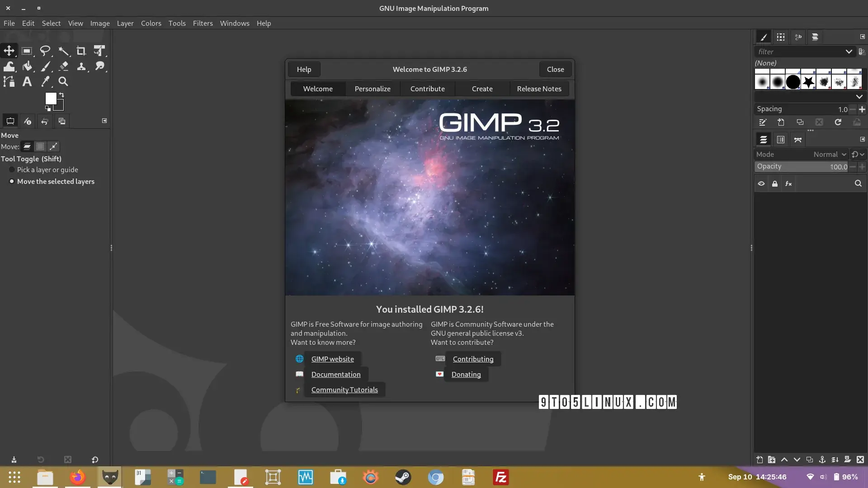The image size is (868, 488).
Task: Select the Text tool
Action: tap(27, 82)
